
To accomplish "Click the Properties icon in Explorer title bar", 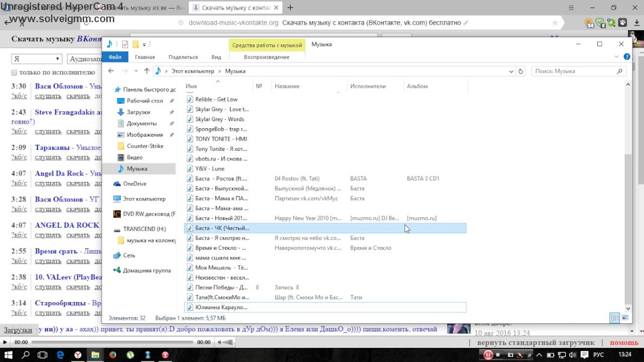I will [x=125, y=44].
